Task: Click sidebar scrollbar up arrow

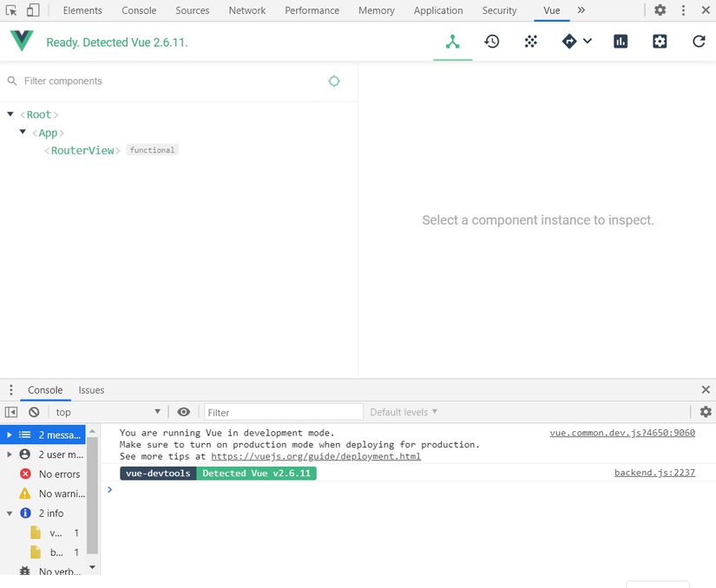Action: 92,431
